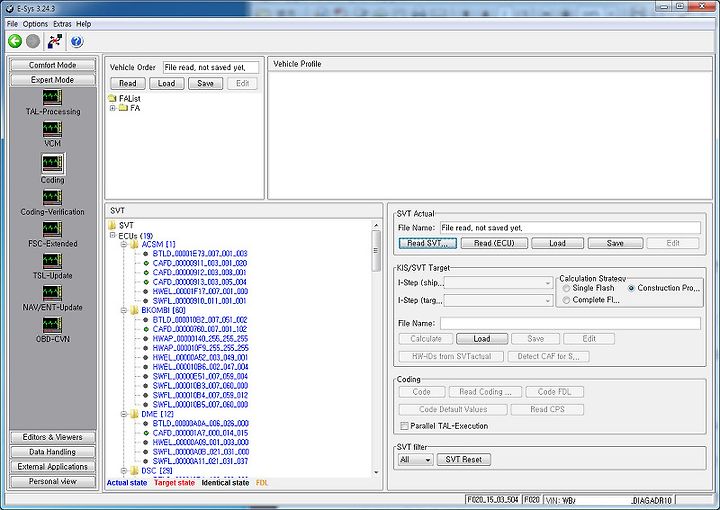The width and height of the screenshot is (720, 510).
Task: Open NAV/ENT-Update module icon
Action: 52,293
